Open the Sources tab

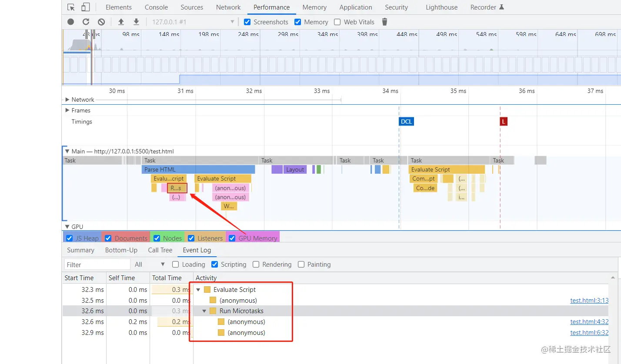pyautogui.click(x=192, y=7)
